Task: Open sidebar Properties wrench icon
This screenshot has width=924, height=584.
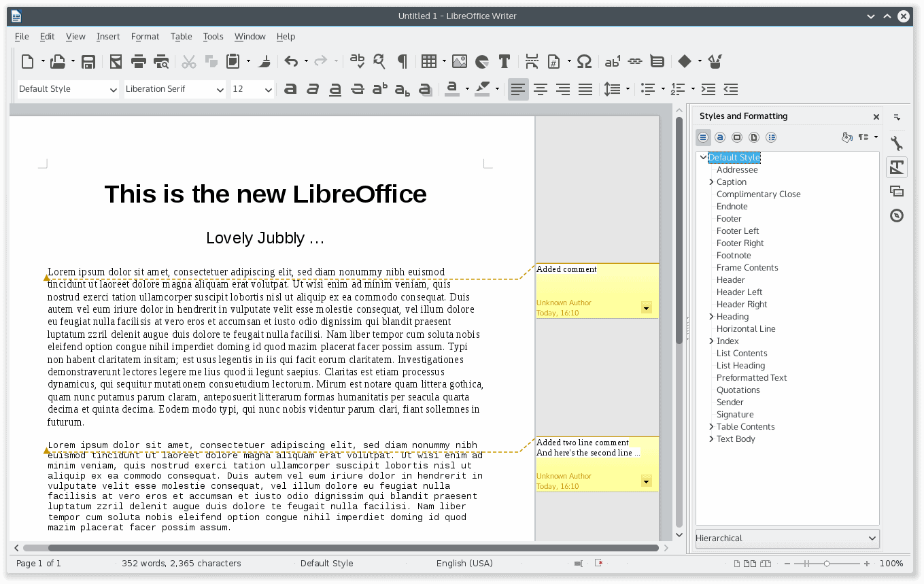Action: tap(897, 143)
